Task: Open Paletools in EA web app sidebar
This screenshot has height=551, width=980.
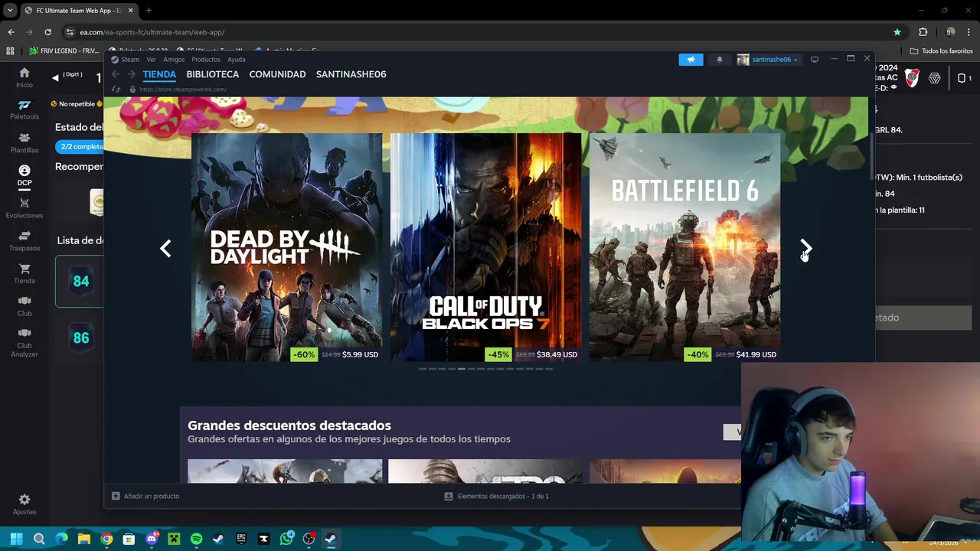Action: (x=24, y=109)
